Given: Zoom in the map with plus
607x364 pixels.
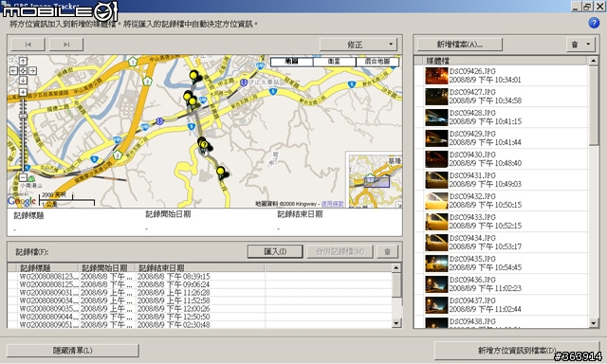Looking at the screenshot, I should click(23, 92).
